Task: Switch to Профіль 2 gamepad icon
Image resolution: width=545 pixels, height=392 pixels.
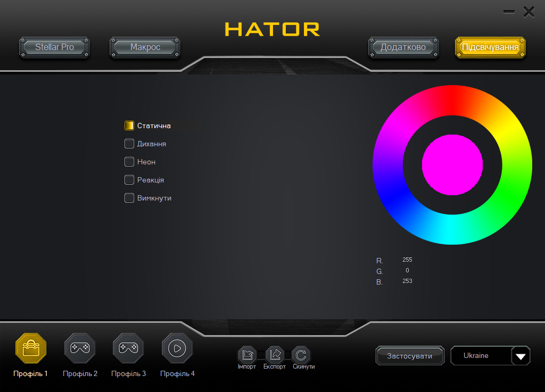Action: point(80,348)
